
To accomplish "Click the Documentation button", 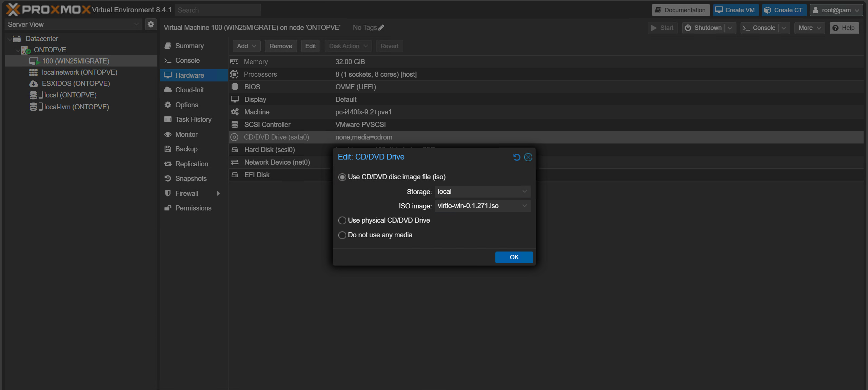I will [680, 10].
